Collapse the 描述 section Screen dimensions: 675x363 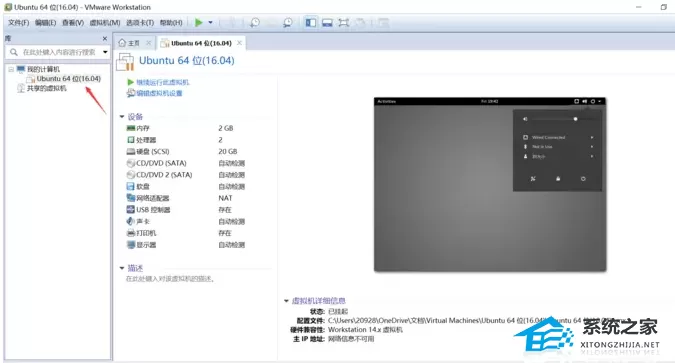[x=122, y=268]
